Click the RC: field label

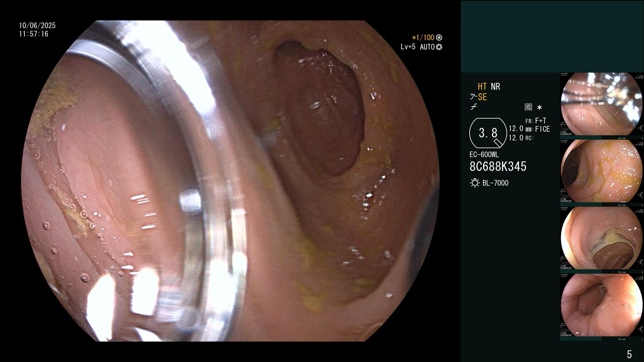[530, 138]
